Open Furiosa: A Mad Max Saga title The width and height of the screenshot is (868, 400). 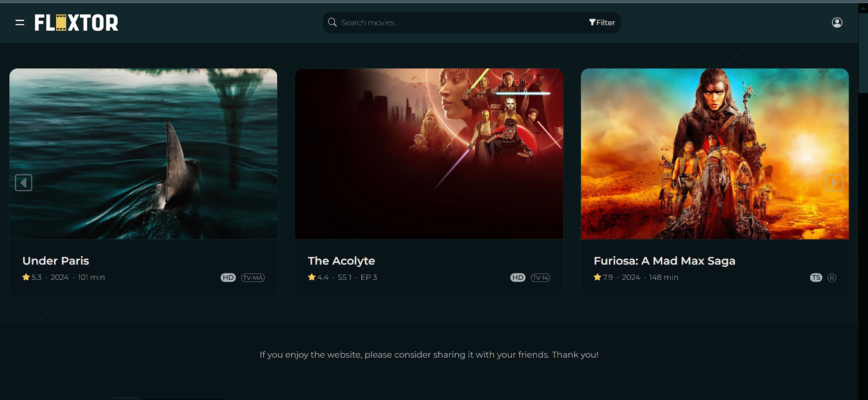(665, 261)
